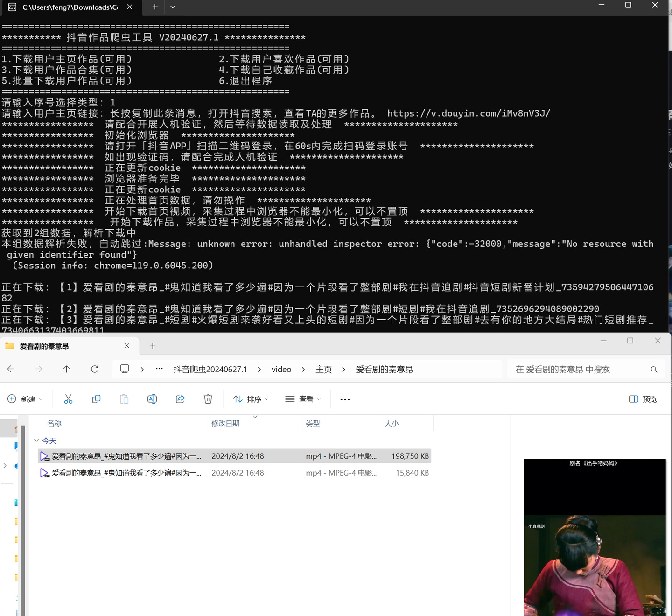
Task: Sort by the 名称 column header
Action: coord(54,423)
